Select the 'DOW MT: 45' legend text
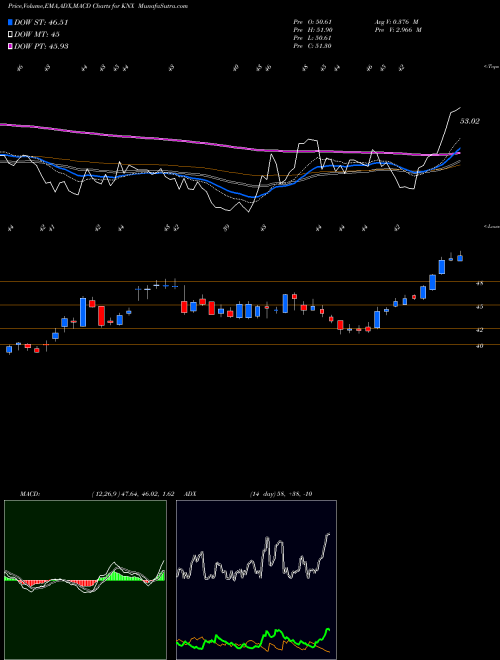Image resolution: width=500 pixels, height=660 pixels. click(35, 34)
